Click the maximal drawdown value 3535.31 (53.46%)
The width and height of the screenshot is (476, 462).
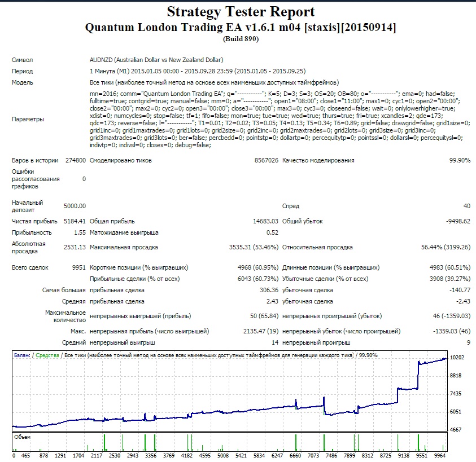(254, 247)
